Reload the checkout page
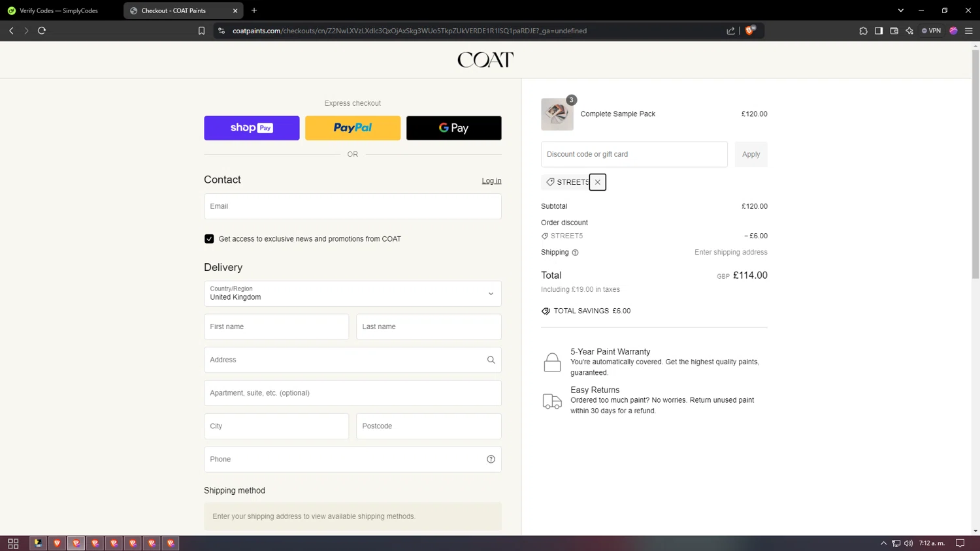980x551 pixels. click(42, 31)
